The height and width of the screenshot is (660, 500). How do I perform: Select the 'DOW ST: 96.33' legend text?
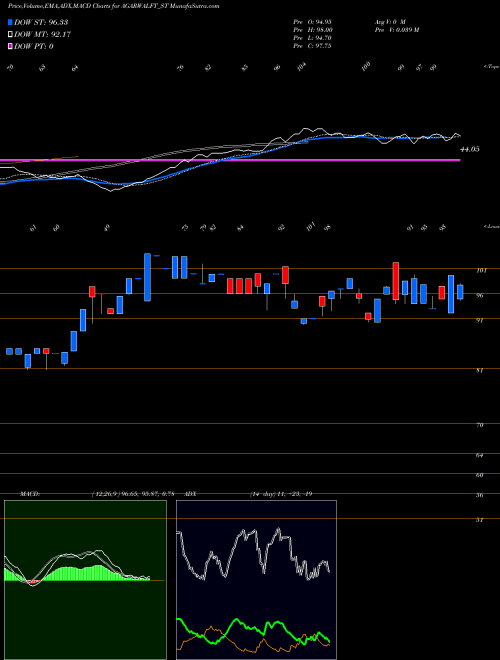pyautogui.click(x=41, y=22)
